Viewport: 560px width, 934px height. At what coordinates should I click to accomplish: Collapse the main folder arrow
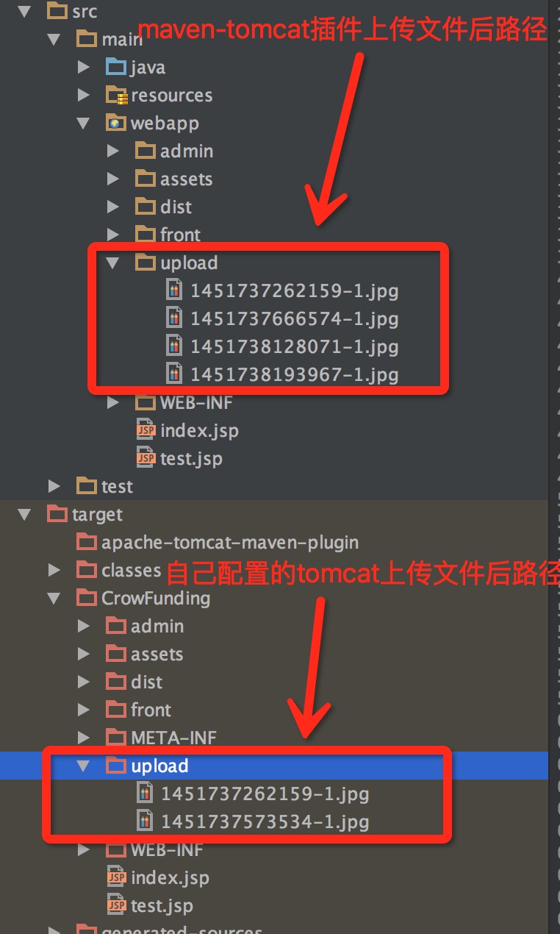(54, 39)
